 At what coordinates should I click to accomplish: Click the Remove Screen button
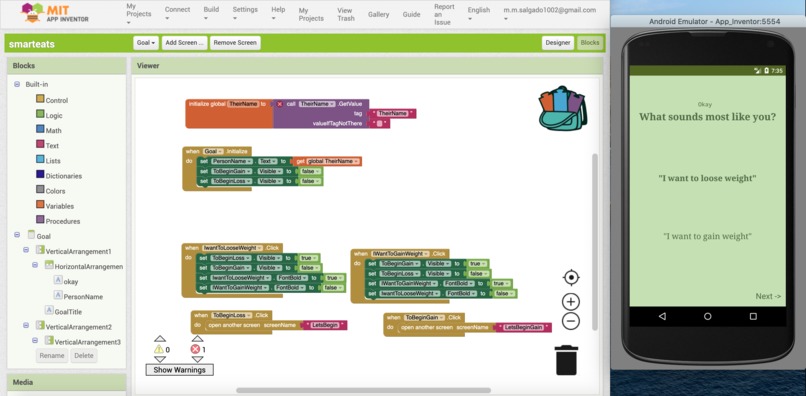pyautogui.click(x=235, y=43)
